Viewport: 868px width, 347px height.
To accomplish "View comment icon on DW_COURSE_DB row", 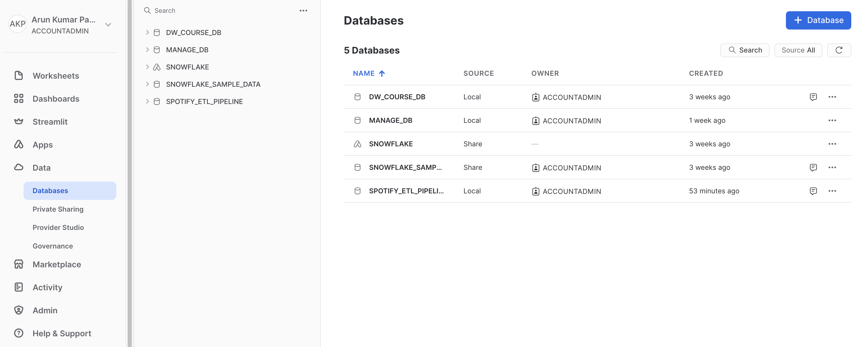I will pos(813,97).
